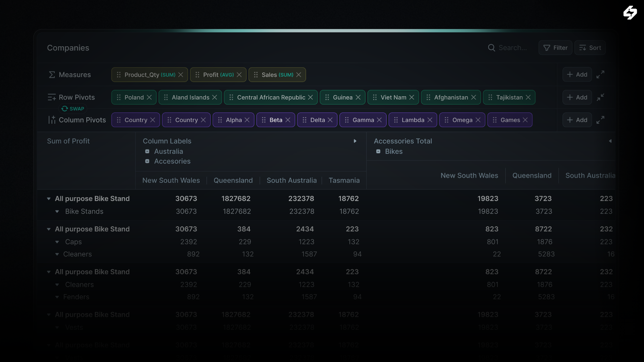Remove the Afghanistan row pivot
The width and height of the screenshot is (644, 362).
473,97
